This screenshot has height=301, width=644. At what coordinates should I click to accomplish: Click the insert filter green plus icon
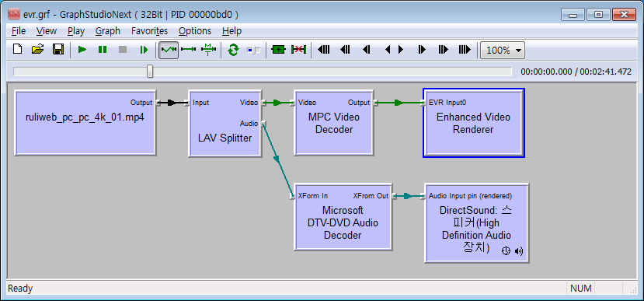coord(278,50)
